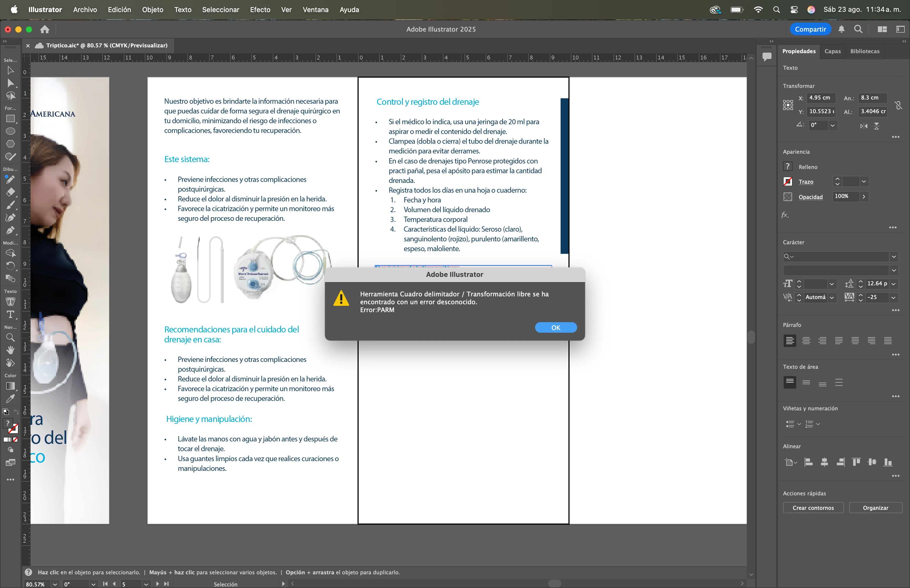Select the Zoom tool
The width and height of the screenshot is (910, 588).
(11, 337)
